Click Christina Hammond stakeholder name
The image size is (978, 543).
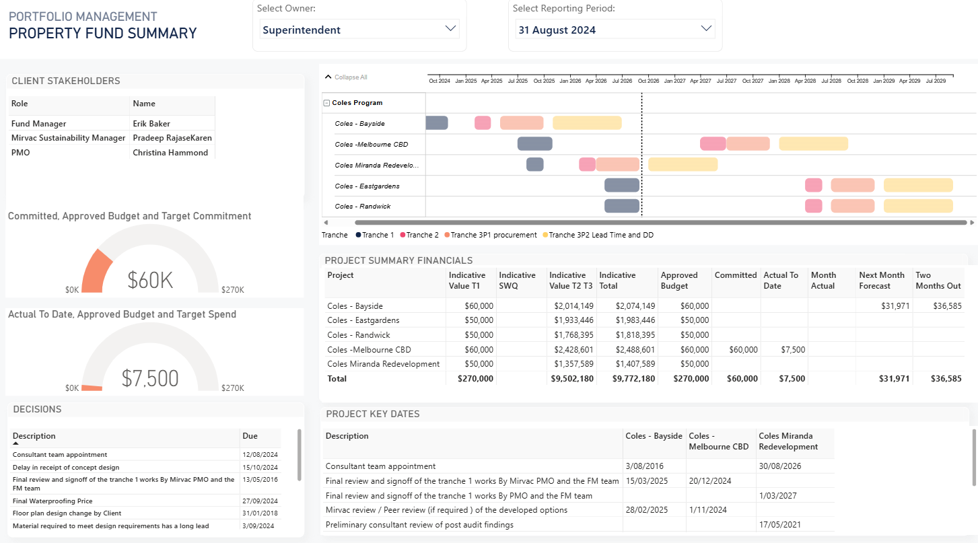point(170,152)
